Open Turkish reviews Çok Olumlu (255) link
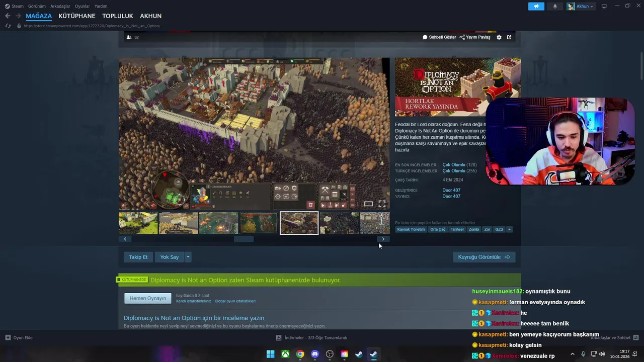The width and height of the screenshot is (644, 362). [459, 171]
